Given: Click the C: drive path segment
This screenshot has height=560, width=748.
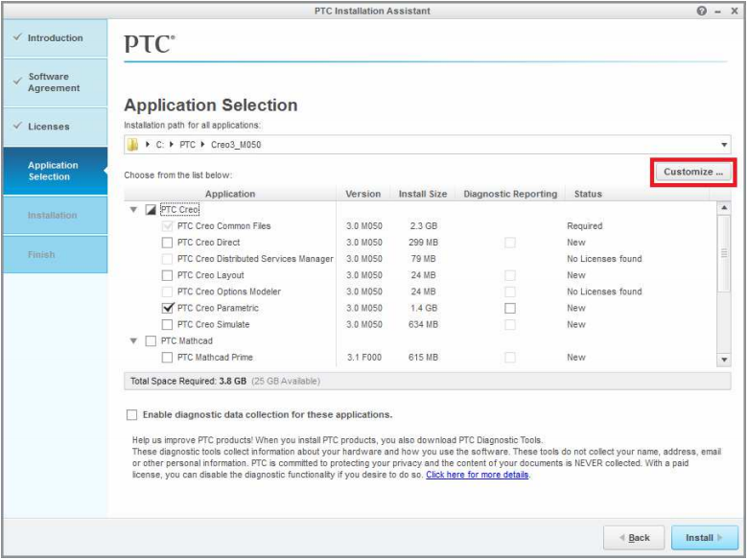Looking at the screenshot, I should pyautogui.click(x=160, y=145).
